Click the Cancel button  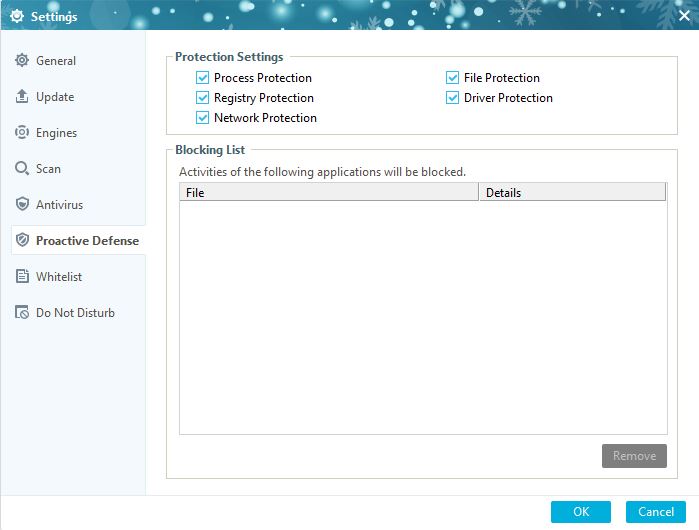[x=656, y=512]
